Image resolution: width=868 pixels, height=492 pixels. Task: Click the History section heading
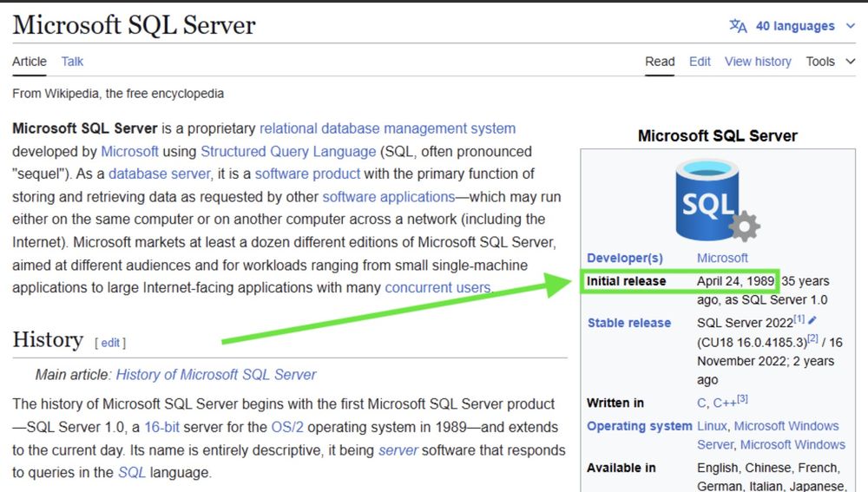click(48, 339)
